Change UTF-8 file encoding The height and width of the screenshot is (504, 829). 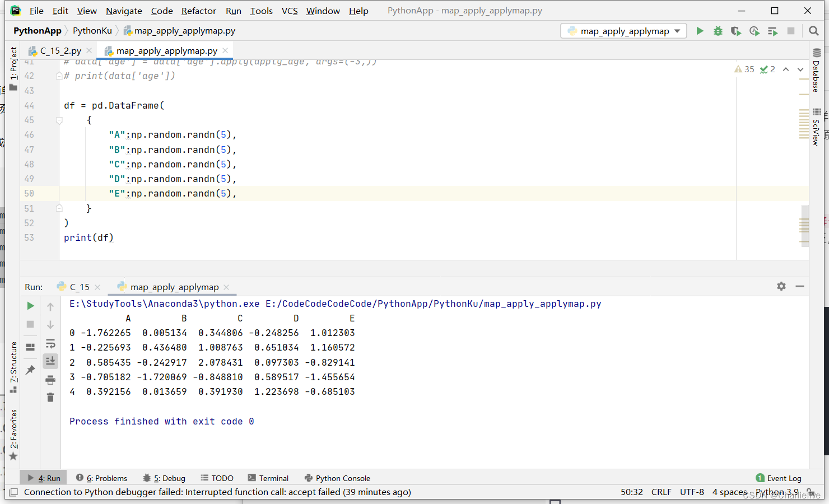692,492
